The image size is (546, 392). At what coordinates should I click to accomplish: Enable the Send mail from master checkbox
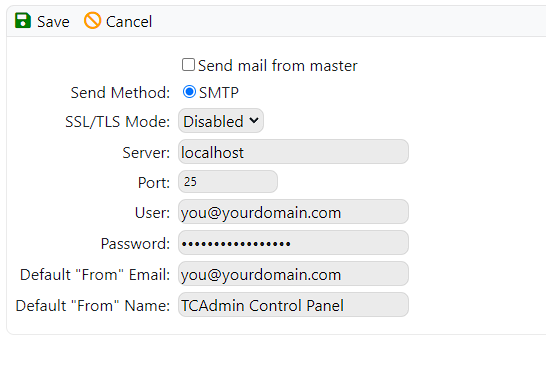point(188,65)
